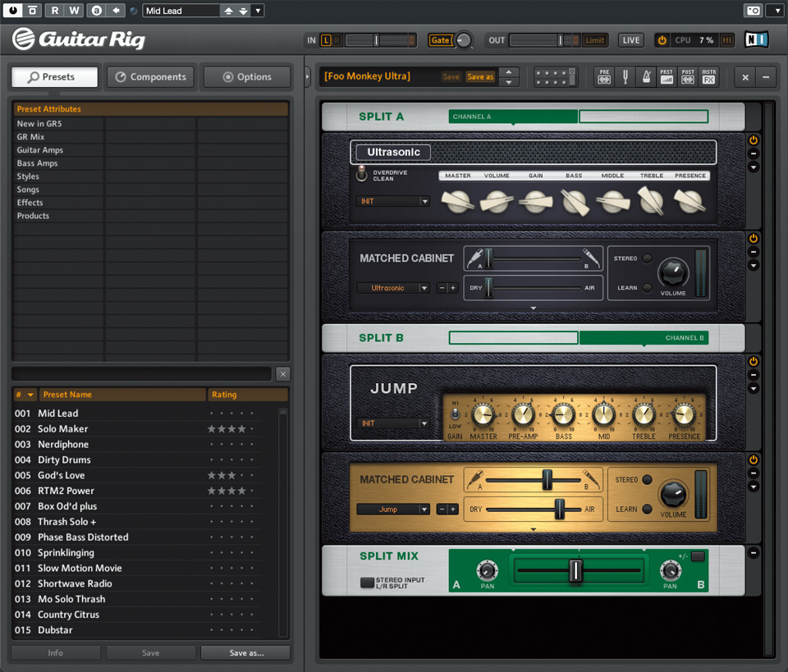Viewport: 788px width, 672px height.
Task: Minimize the Split Mix module
Action: [x=754, y=553]
